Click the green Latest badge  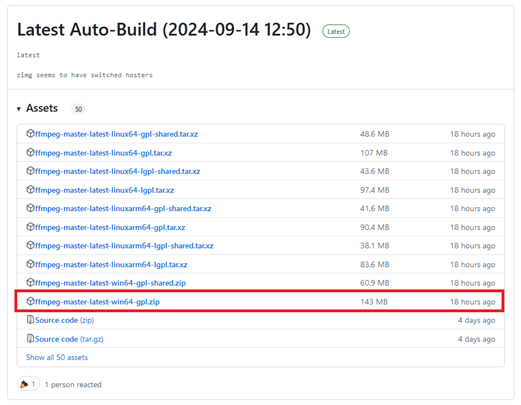coord(336,31)
